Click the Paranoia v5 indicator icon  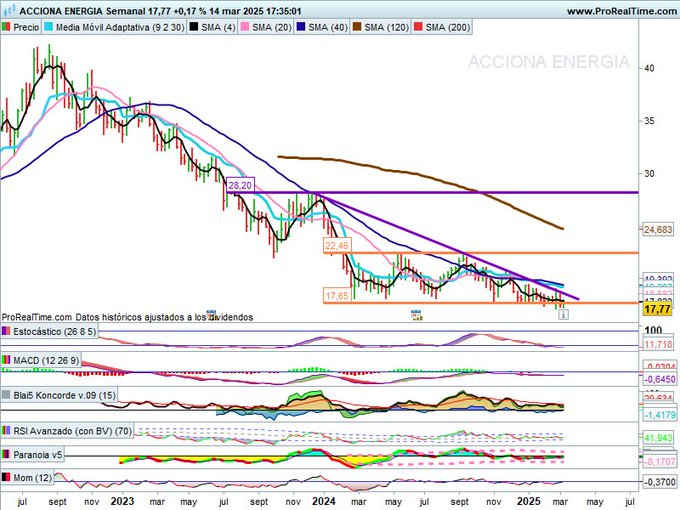coord(6,454)
